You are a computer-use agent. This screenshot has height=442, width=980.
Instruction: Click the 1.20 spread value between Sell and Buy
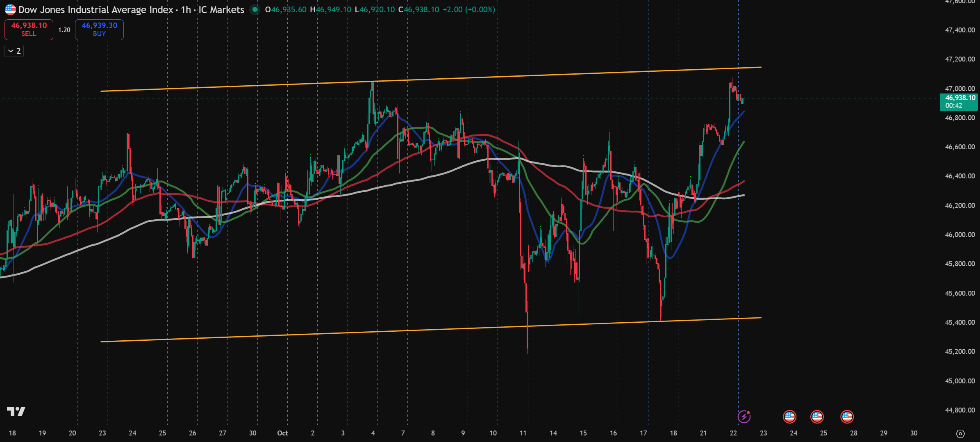point(64,30)
